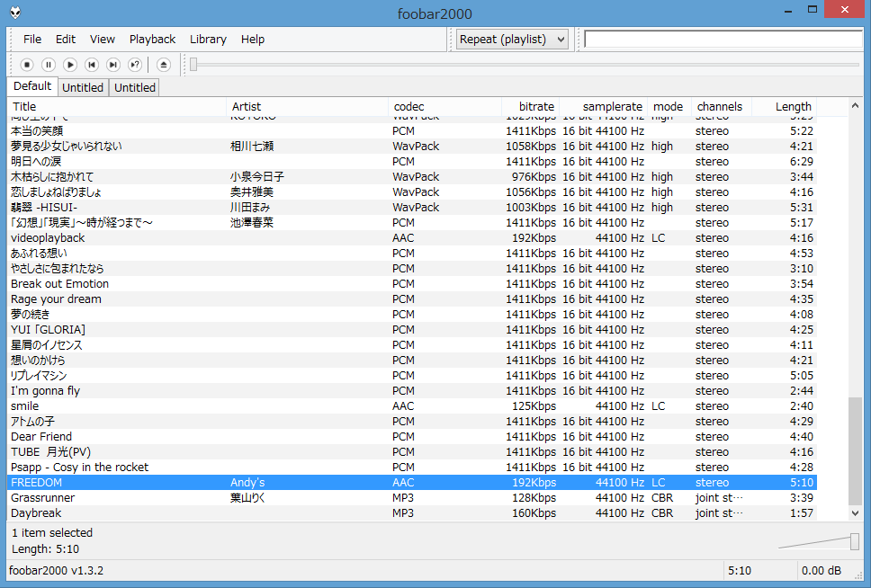The height and width of the screenshot is (588, 871).
Task: Select the track "翡翠 -HISUI-"
Action: click(411, 208)
